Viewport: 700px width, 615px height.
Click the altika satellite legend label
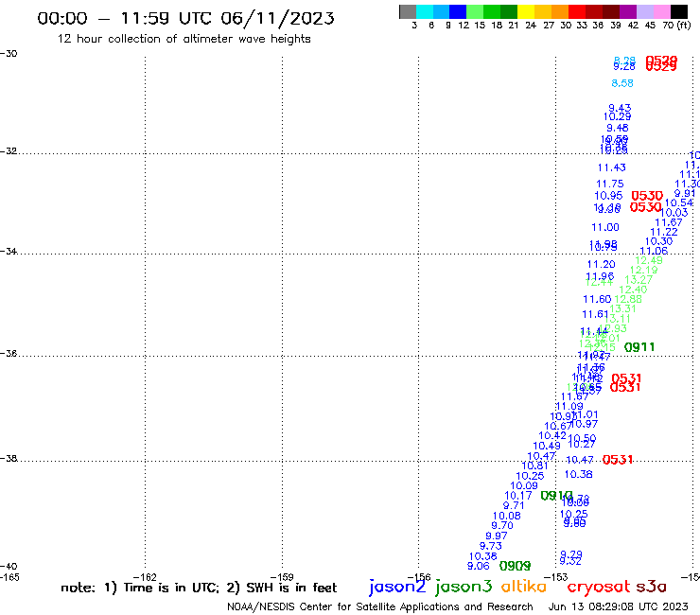click(x=524, y=587)
